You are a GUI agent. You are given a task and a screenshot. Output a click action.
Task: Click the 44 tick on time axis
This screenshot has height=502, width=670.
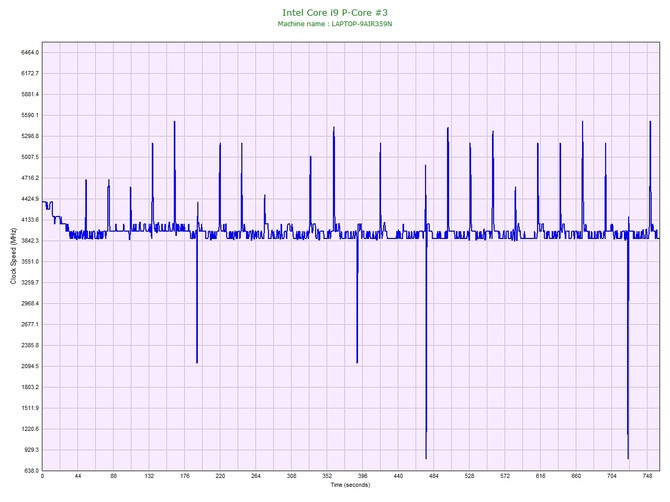(78, 476)
